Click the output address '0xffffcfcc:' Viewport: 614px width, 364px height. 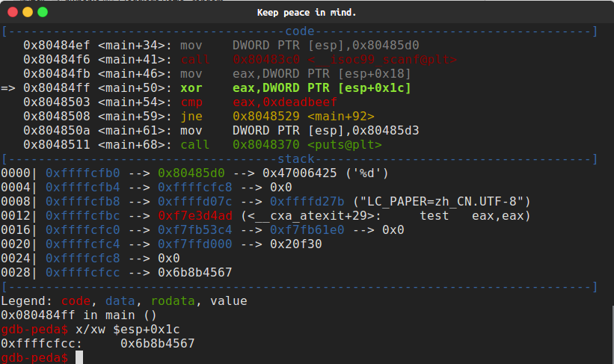pos(42,344)
